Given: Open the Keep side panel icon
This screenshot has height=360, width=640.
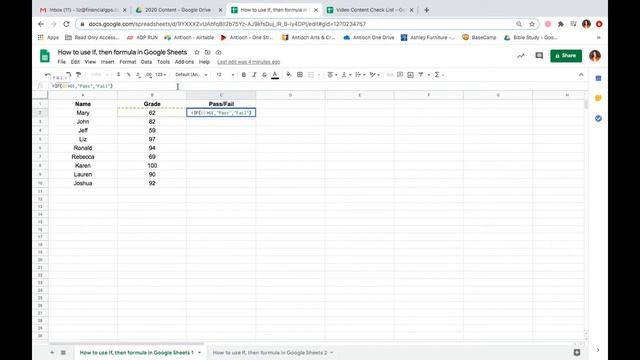Looking at the screenshot, I should click(598, 98).
